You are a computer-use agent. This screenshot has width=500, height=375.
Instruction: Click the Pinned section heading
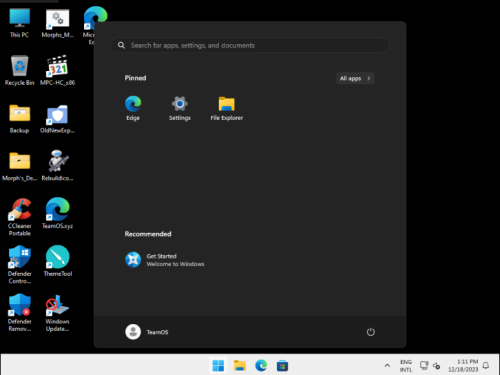pos(135,78)
